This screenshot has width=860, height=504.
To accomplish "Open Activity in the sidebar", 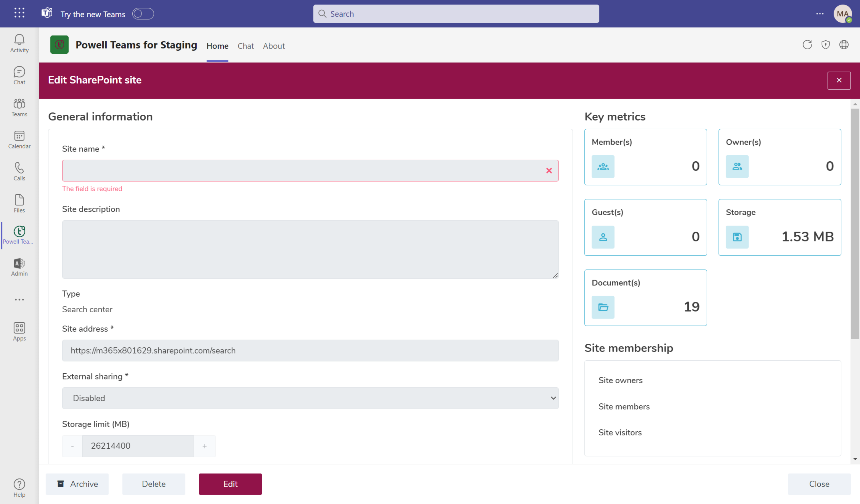I will [x=20, y=43].
